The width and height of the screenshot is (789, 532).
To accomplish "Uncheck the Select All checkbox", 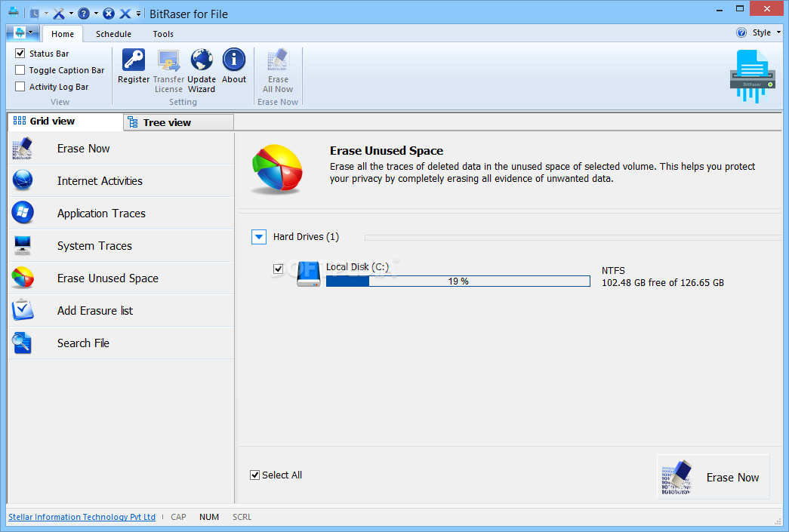I will click(x=254, y=475).
